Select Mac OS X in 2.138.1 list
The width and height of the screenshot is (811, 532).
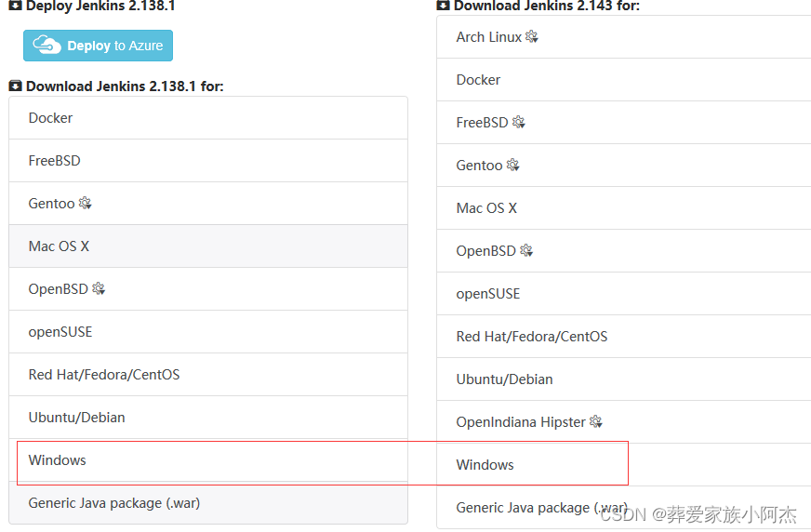point(208,246)
